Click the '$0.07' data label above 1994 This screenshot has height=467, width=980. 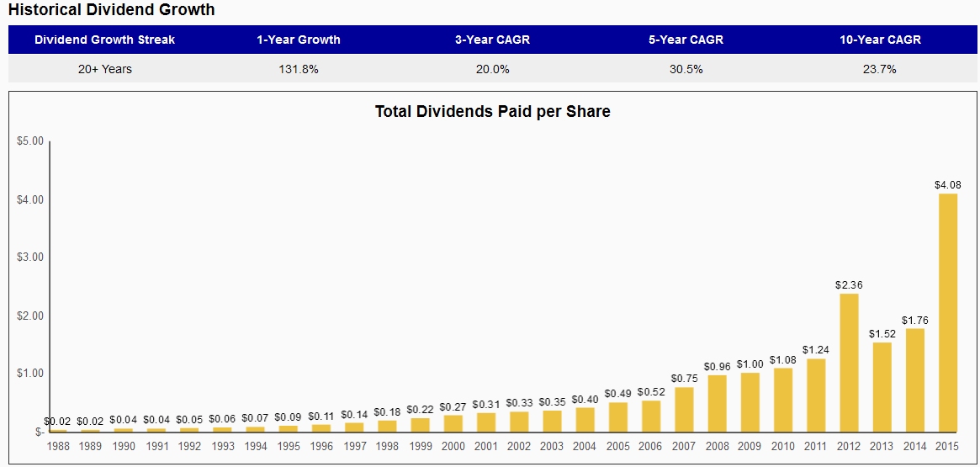256,418
